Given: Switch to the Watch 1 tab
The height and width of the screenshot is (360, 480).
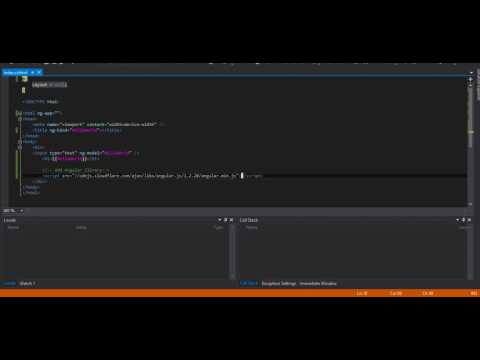Looking at the screenshot, I should pyautogui.click(x=27, y=283).
